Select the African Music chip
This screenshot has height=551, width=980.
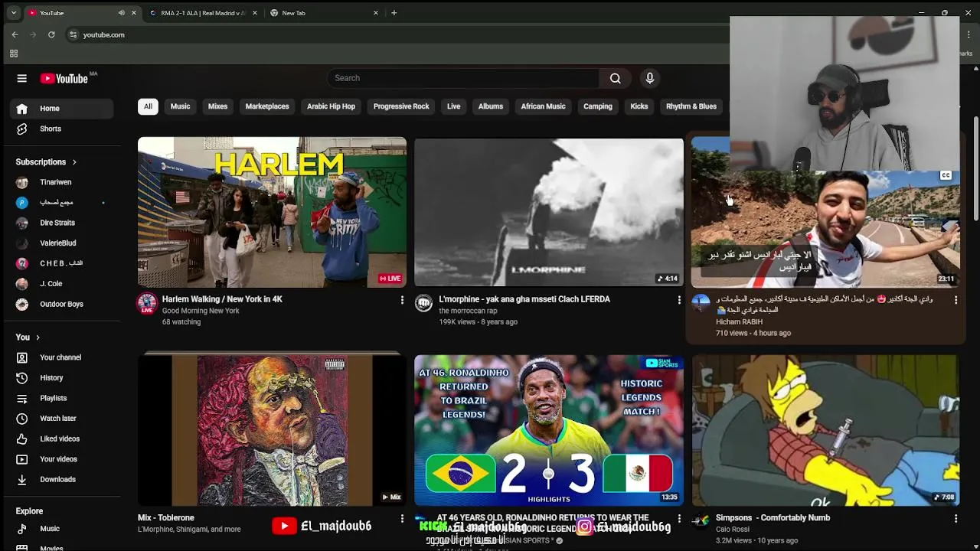click(x=543, y=106)
